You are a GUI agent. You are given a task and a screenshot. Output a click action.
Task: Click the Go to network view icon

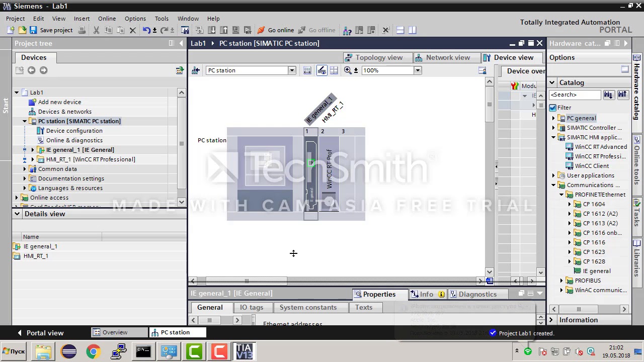[x=196, y=70]
